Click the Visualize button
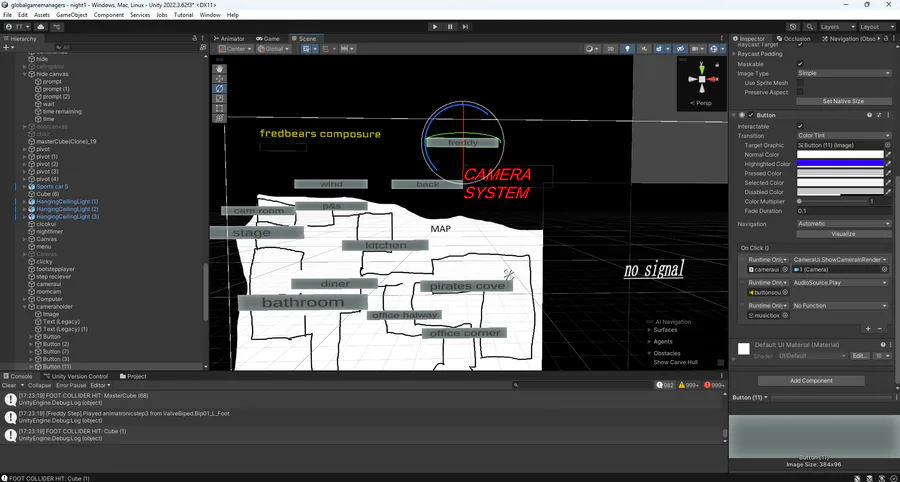Screen dimensions: 900x482 (x=843, y=234)
